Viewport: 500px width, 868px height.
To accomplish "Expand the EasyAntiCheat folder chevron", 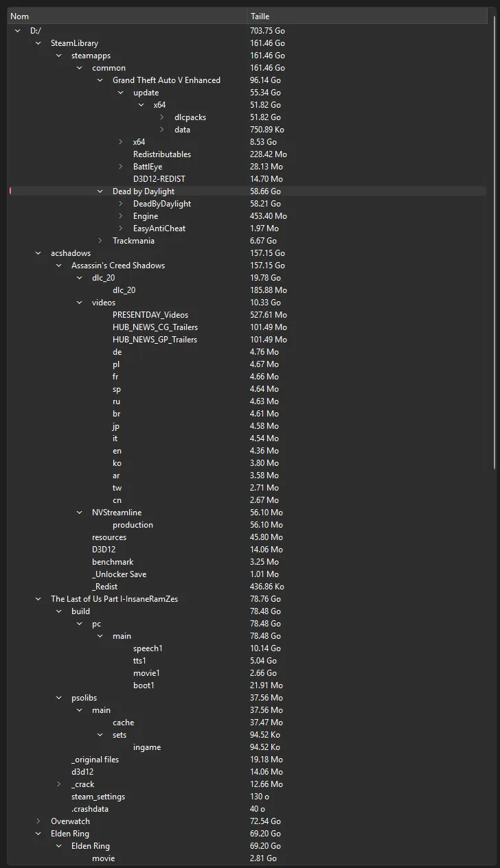I will [121, 228].
